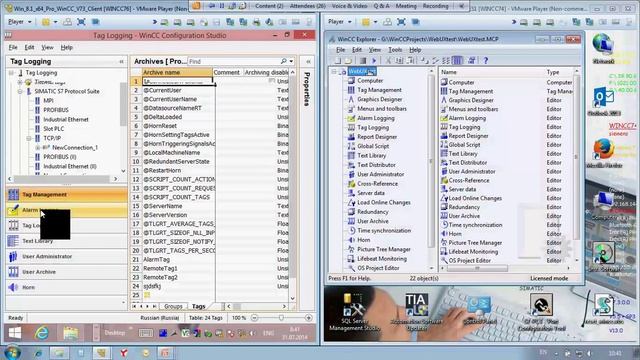Select Slot PLC in the Tag Logging tree

click(x=53, y=129)
